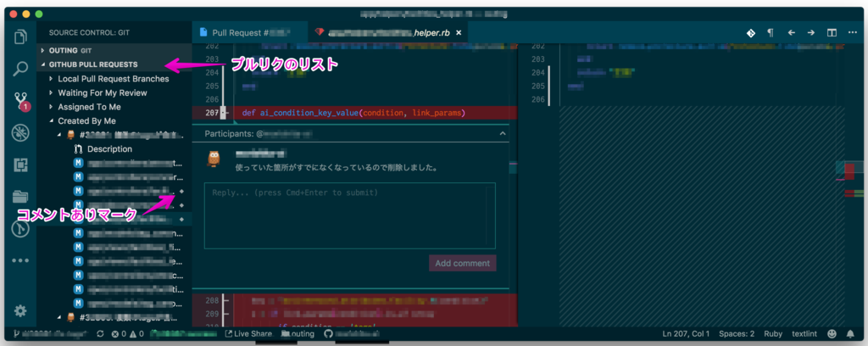Viewport: 868px width, 346px height.
Task: Click the Japanese comment text in thread
Action: click(x=337, y=167)
